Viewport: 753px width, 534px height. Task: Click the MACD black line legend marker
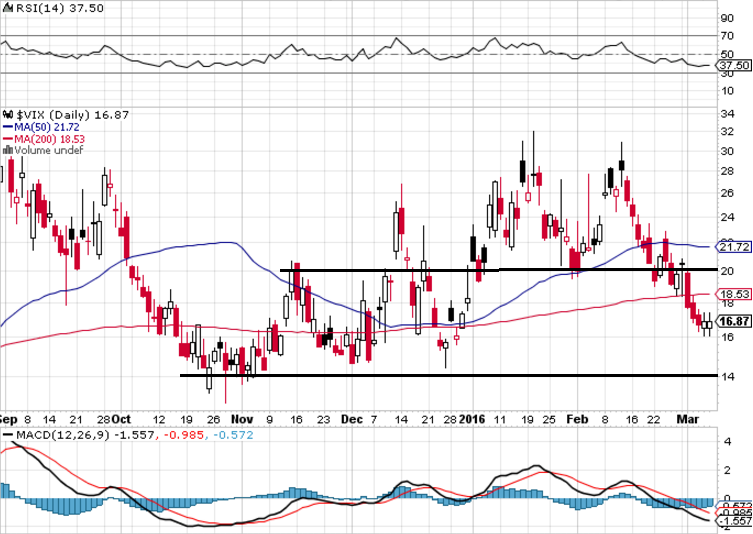pyautogui.click(x=8, y=435)
